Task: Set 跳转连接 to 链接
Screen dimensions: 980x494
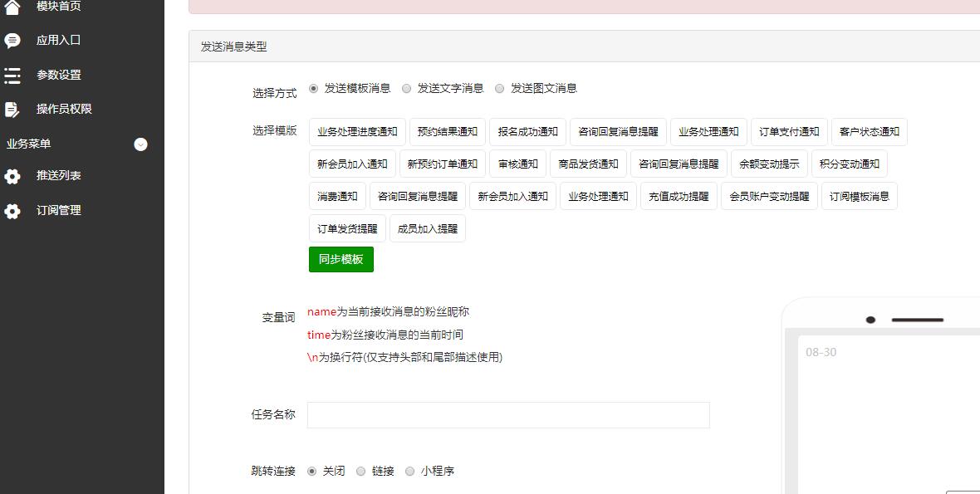Action: (361, 472)
